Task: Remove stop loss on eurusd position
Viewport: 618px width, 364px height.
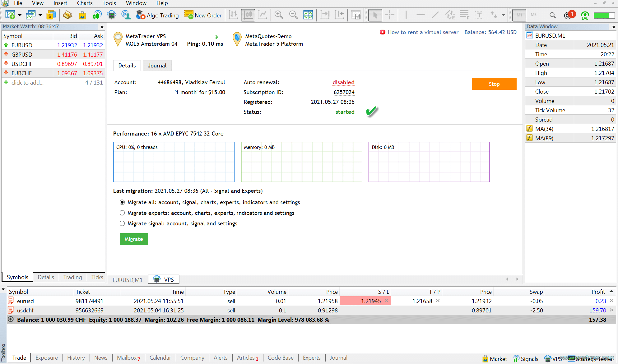Action: pyautogui.click(x=386, y=301)
